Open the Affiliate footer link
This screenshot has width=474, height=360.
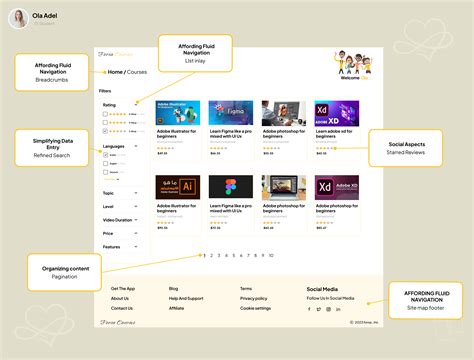pos(176,308)
